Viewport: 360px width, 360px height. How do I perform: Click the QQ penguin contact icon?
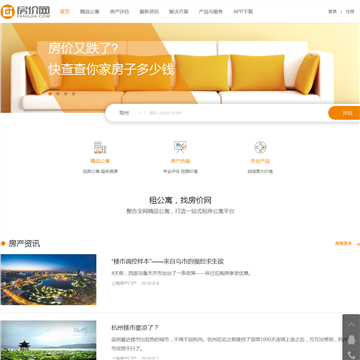click(351, 340)
